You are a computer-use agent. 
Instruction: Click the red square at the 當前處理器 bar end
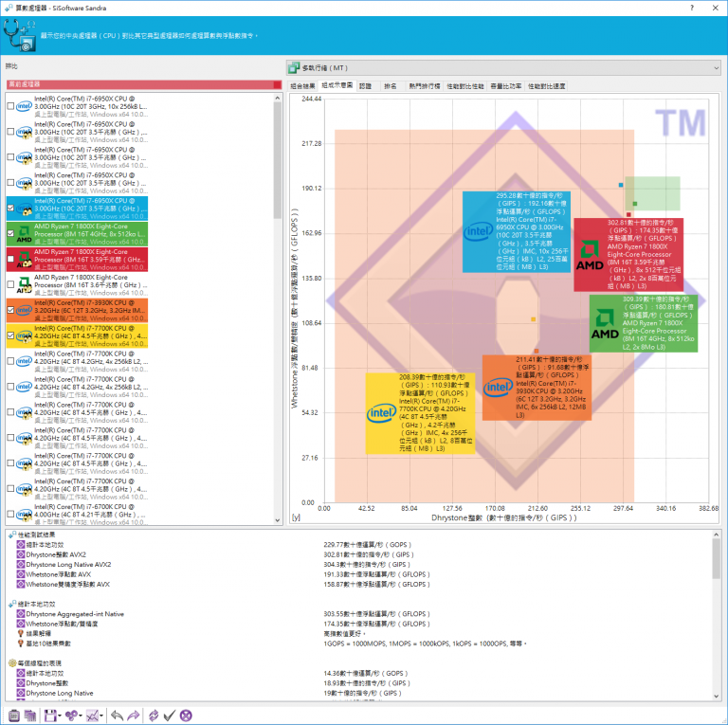(277, 84)
